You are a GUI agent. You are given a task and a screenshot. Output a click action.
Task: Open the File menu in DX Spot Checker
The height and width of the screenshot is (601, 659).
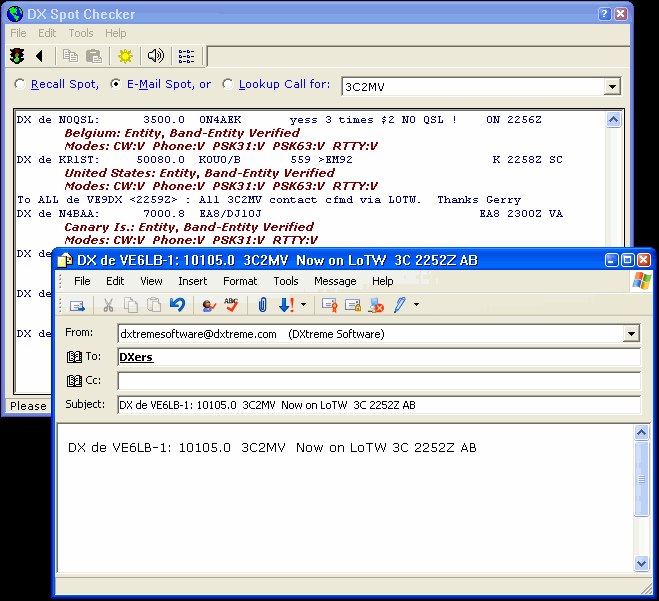(18, 33)
